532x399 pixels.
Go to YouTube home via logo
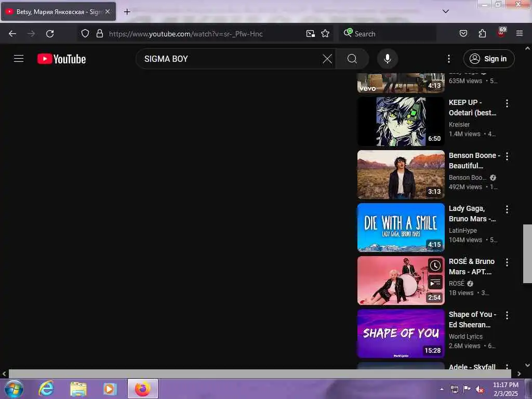tap(61, 59)
